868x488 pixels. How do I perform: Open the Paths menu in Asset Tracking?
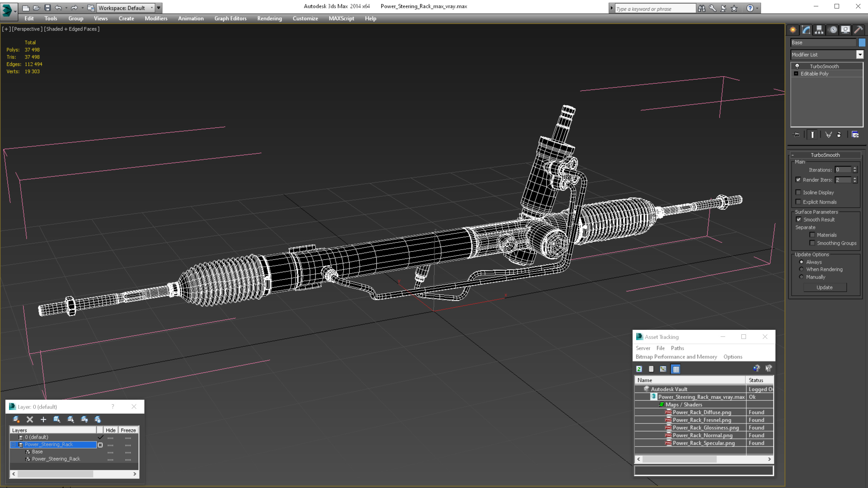click(677, 348)
